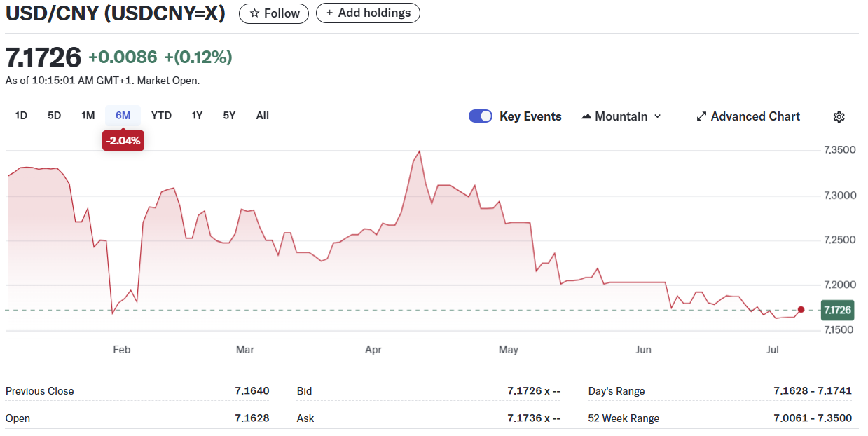Click the +0.0086 change value
This screenshot has height=436, width=868.
tap(123, 57)
